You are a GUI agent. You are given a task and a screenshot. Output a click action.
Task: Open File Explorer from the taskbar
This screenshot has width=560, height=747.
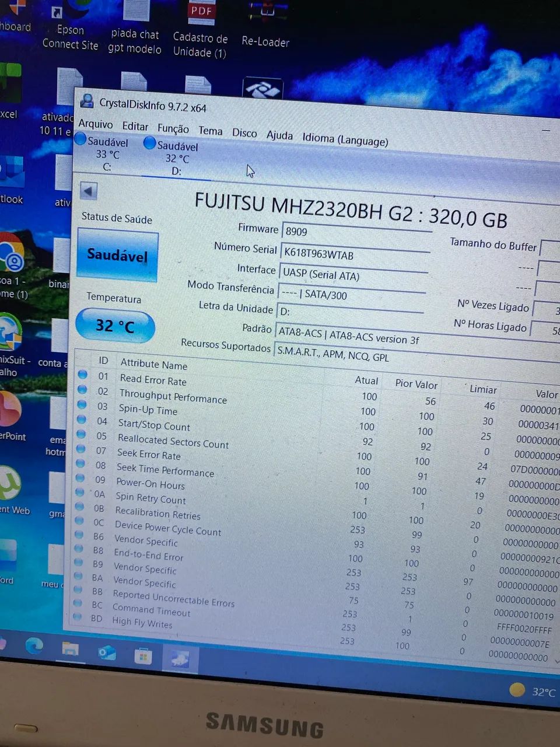coord(70,648)
